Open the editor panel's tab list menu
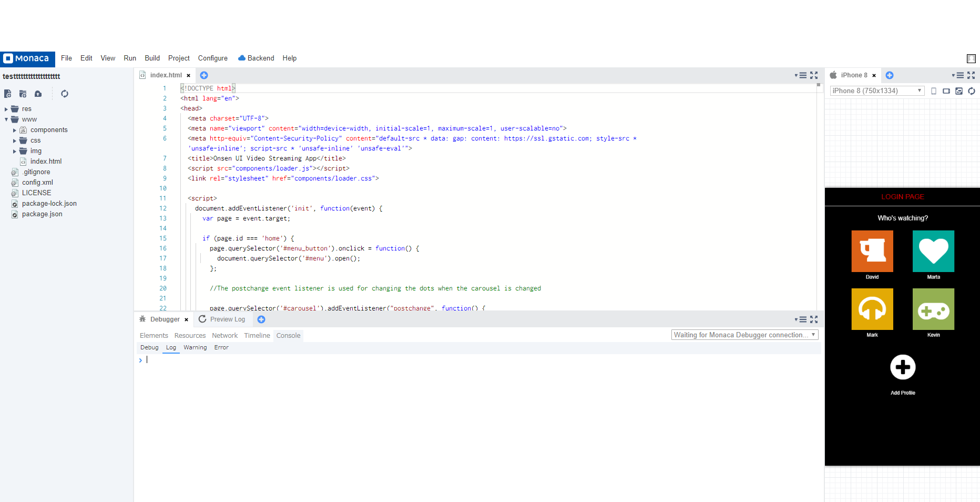Image resolution: width=980 pixels, height=502 pixels. click(801, 75)
